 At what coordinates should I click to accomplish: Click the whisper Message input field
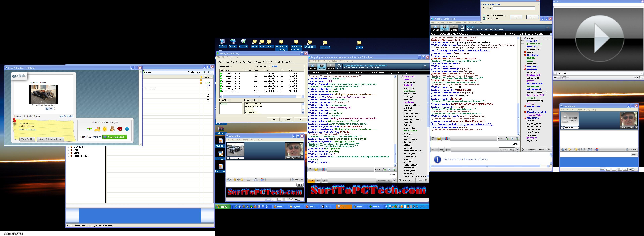pyautogui.click(x=514, y=8)
